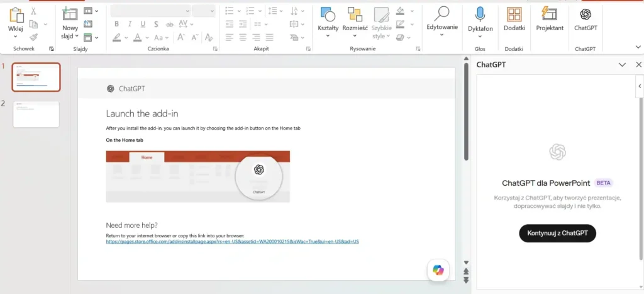
Task: Apply Strikethrough formatting
Action: coord(169,25)
